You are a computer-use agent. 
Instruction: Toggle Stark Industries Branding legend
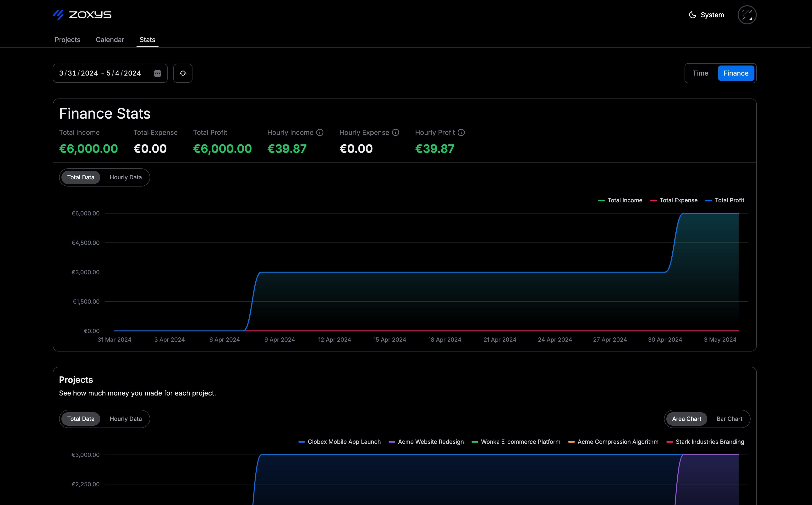tap(705, 442)
